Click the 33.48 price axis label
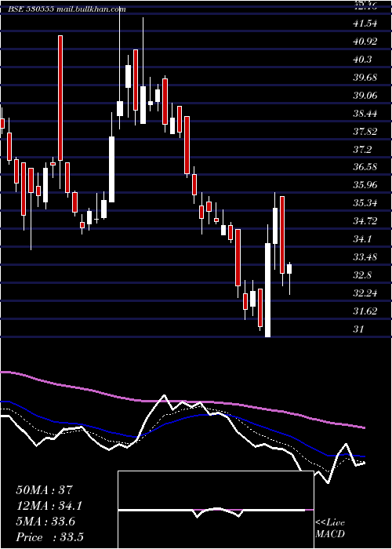 coord(365,257)
